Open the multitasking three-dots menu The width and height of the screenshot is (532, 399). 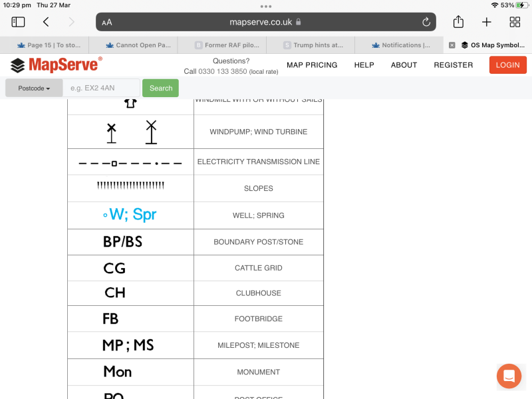pyautogui.click(x=266, y=6)
